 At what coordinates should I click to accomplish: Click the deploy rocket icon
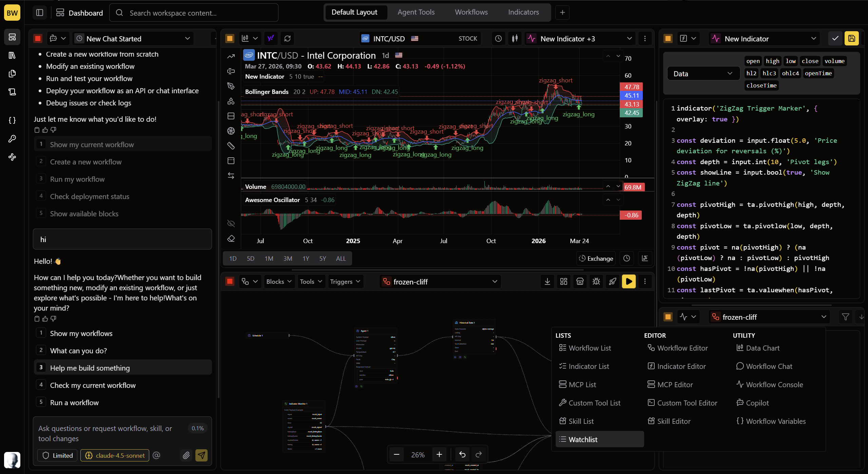point(613,281)
